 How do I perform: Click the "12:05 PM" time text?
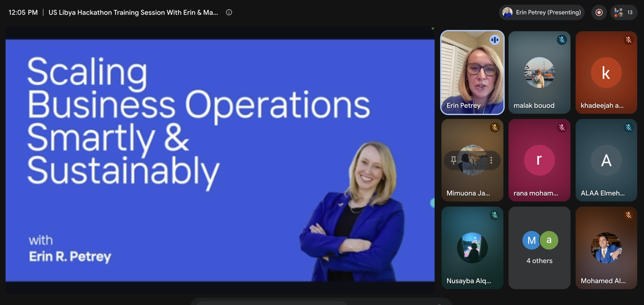23,12
